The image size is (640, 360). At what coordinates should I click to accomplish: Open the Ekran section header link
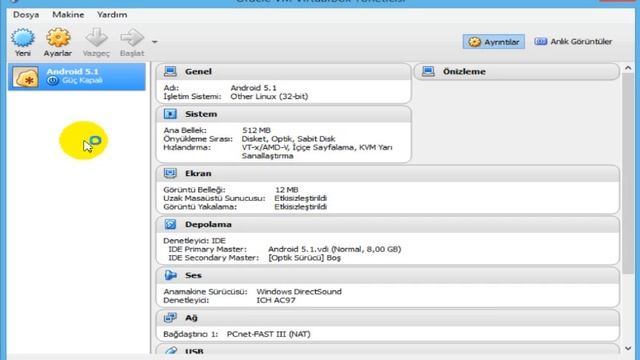coord(198,173)
